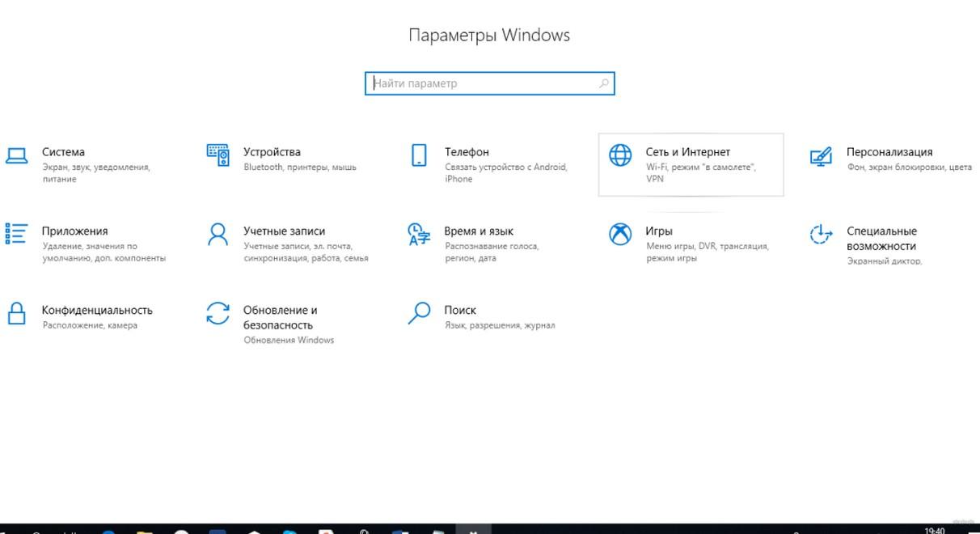Click the Конфиденциальность padlock icon
The width and height of the screenshot is (980, 534).
pos(16,313)
